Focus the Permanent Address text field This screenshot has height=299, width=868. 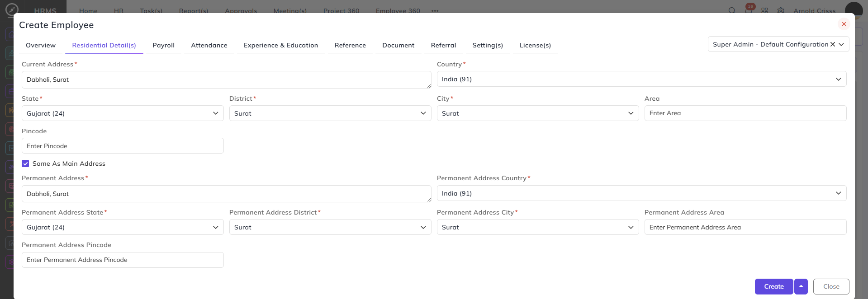click(x=226, y=194)
